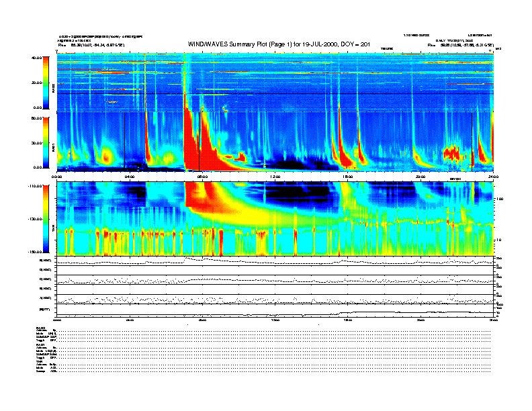Click the WIND/WAVES Summary Plot title
The height and width of the screenshot is (411, 532).
279,44
